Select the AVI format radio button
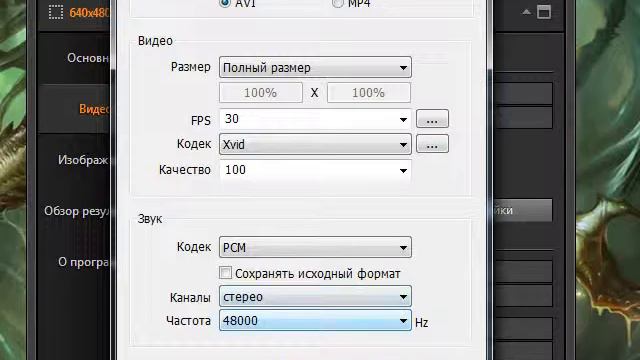This screenshot has width=640, height=360. coord(225,3)
